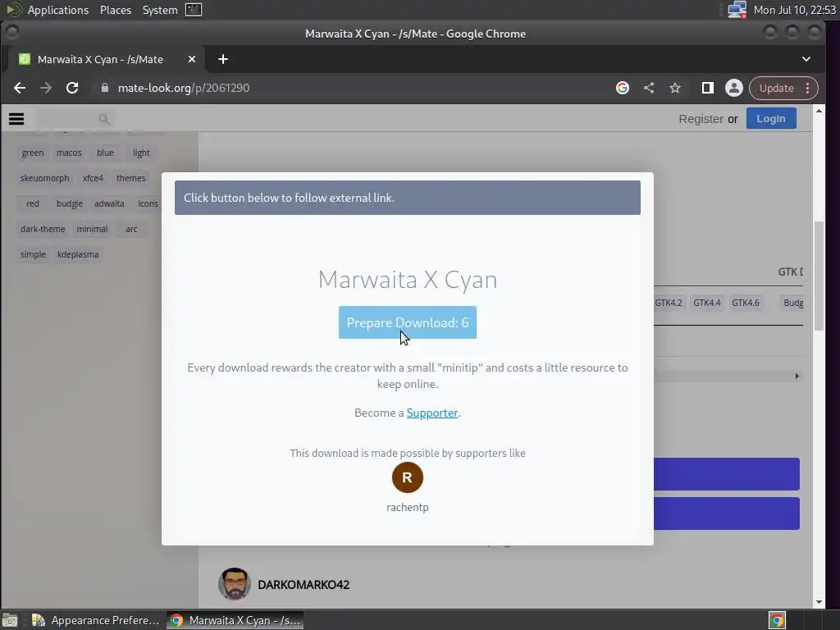Click the address bar URL
840x630 pixels.
point(184,88)
